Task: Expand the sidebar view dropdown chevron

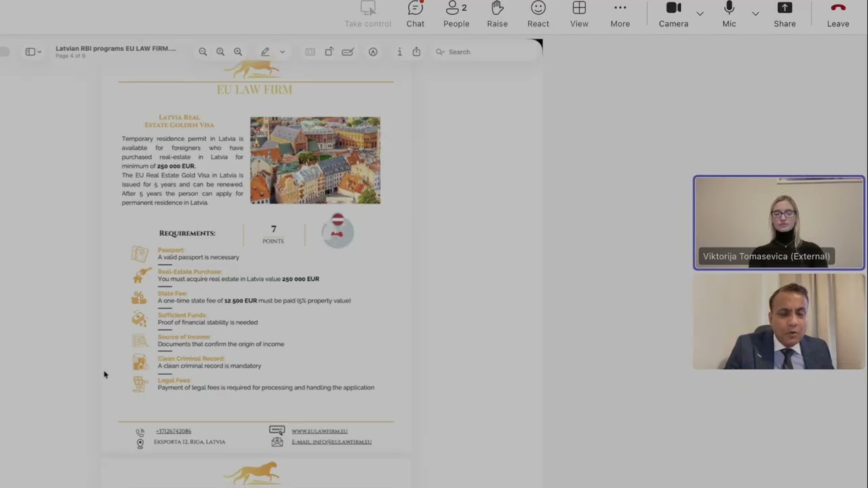Action: [x=39, y=52]
